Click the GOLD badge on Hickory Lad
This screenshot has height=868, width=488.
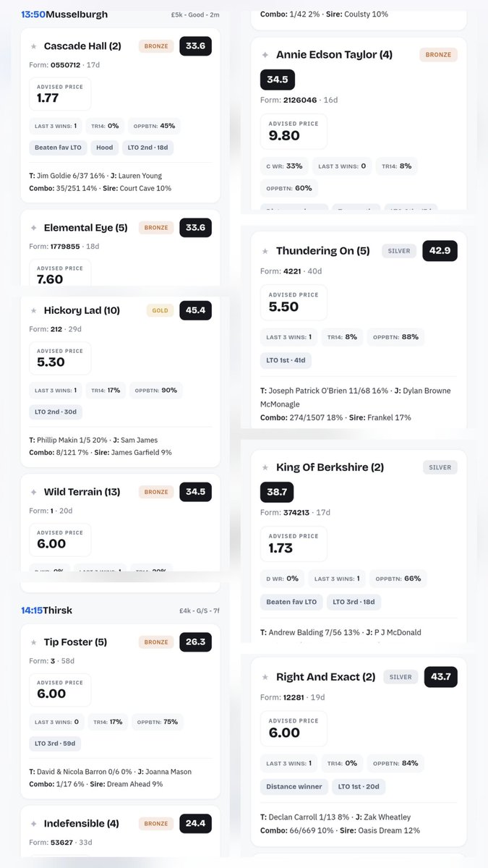click(160, 310)
